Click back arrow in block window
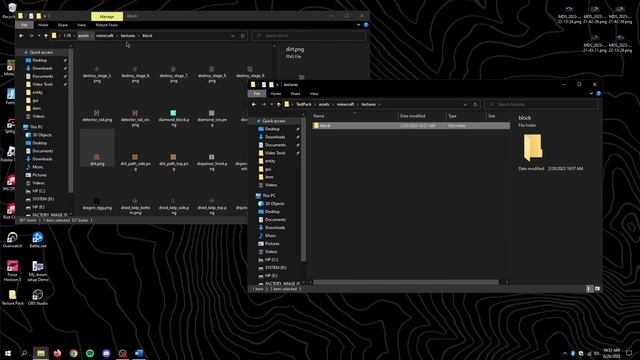The width and height of the screenshot is (640, 360). click(21, 36)
